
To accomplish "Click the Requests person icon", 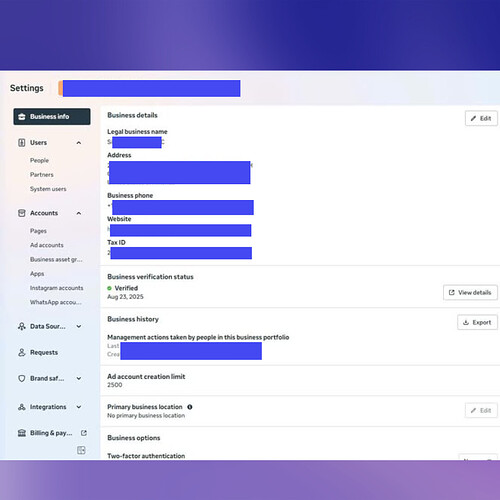I will 22,352.
